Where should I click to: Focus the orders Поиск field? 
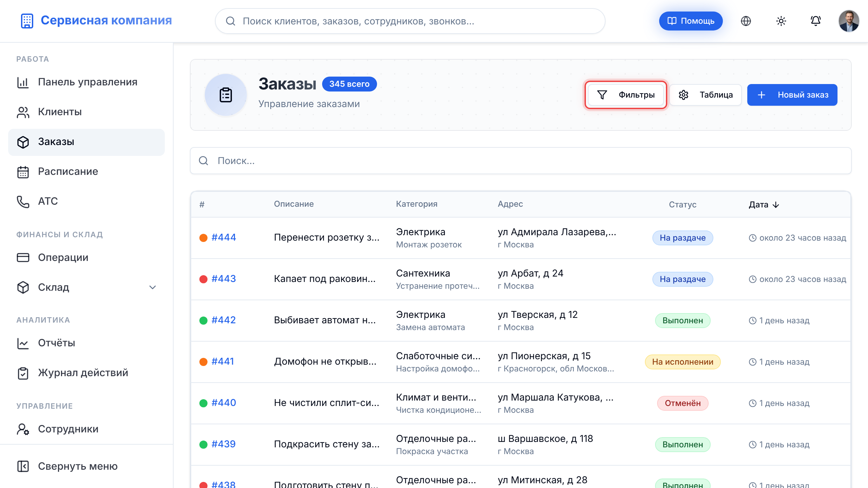[521, 161]
